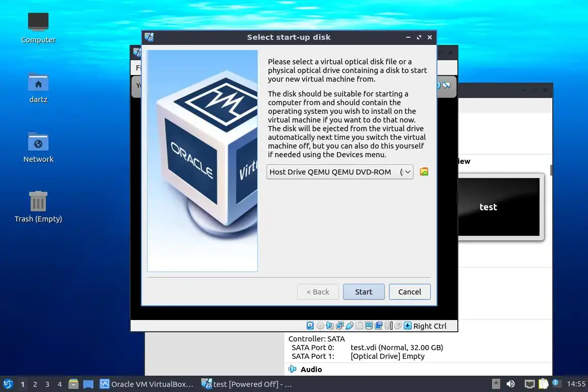Click the notification icon in VM window toolbar
The height and width of the screenshot is (392, 588).
coord(446,86)
